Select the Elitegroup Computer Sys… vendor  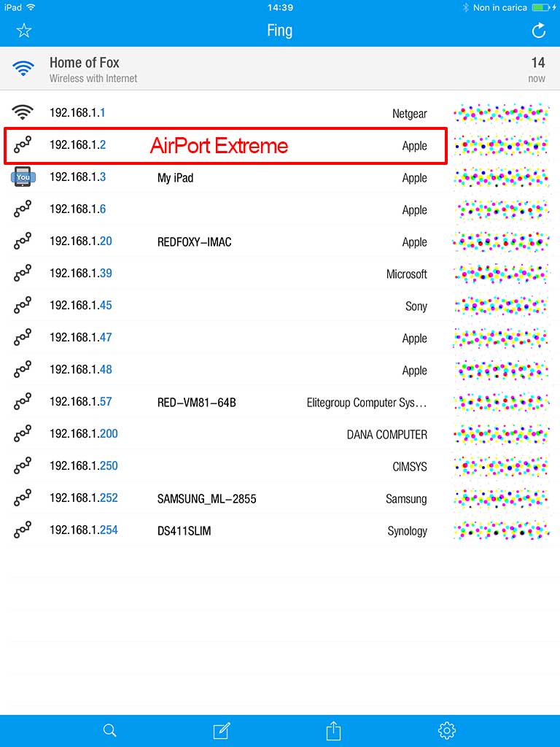coord(367,403)
